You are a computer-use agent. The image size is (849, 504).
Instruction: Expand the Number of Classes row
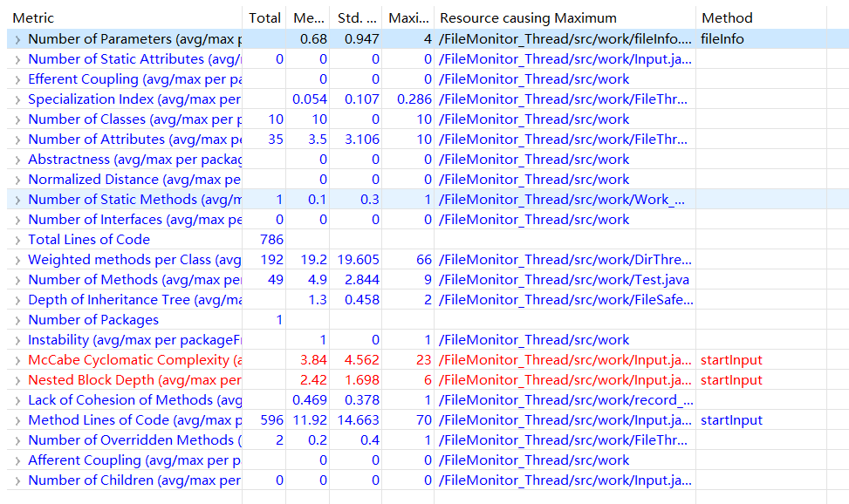(x=17, y=119)
